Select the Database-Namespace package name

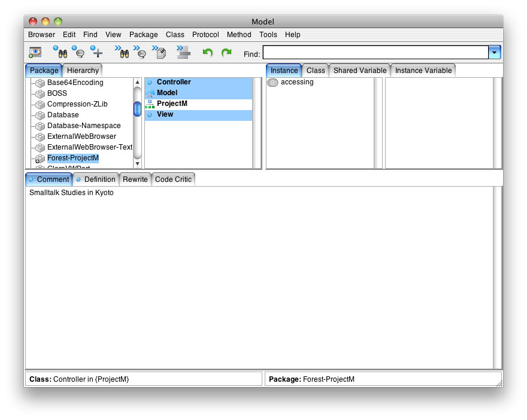click(x=84, y=126)
